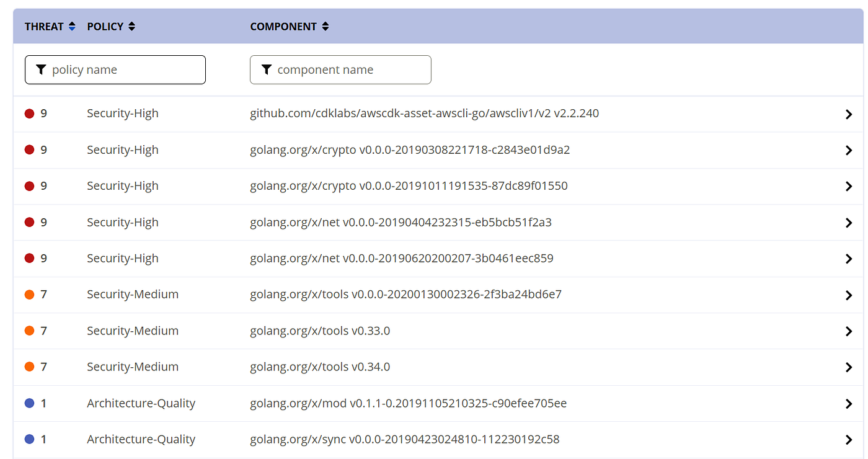Open component golang.org/x/sync v0.0.0-20190423024810-112230192c58
The height and width of the screenshot is (459, 868).
[404, 439]
